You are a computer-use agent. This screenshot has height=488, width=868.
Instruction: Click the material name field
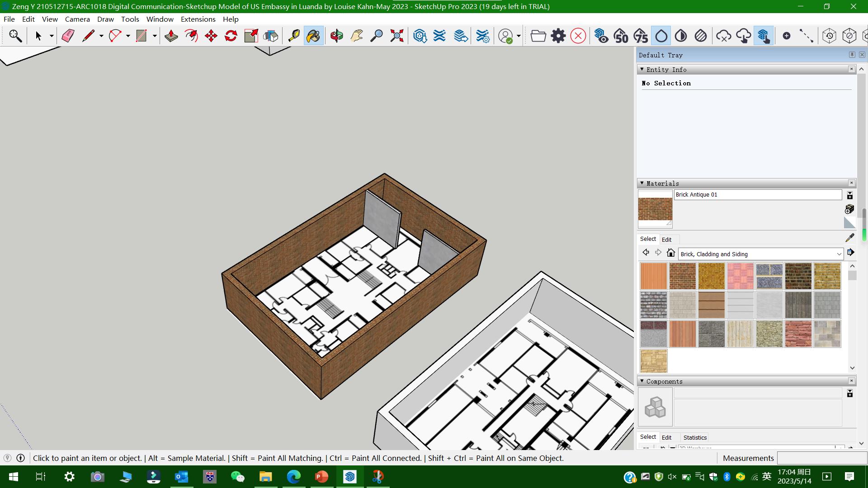click(x=758, y=195)
